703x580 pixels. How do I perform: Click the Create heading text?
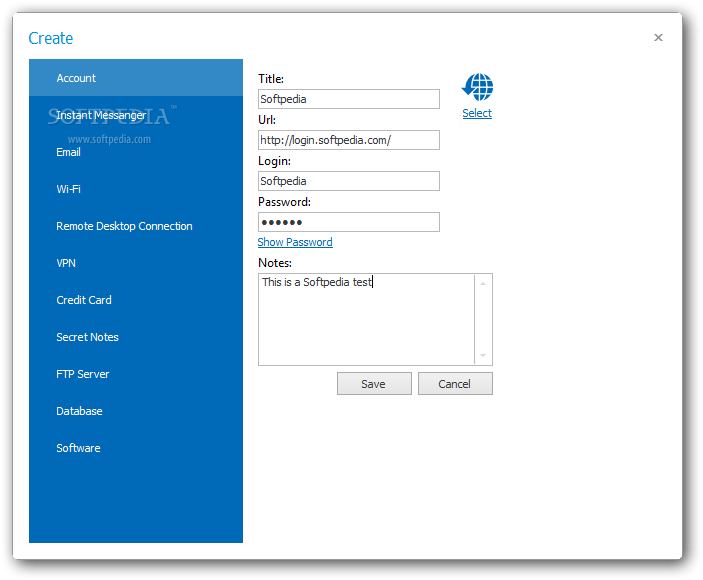point(51,39)
